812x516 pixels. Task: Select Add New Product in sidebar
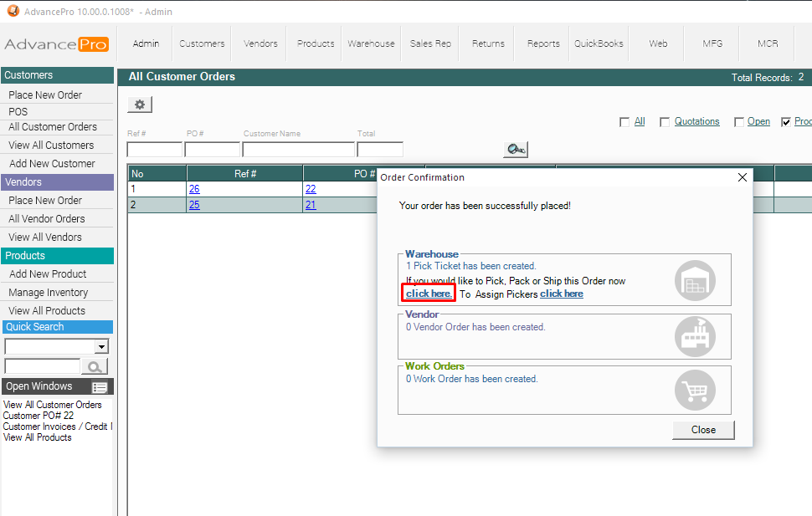pyautogui.click(x=48, y=274)
